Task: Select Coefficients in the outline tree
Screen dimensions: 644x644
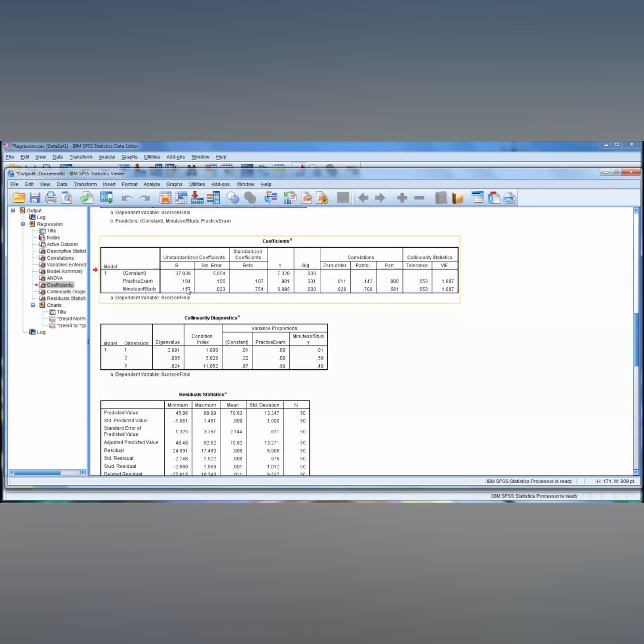Action: coord(60,285)
